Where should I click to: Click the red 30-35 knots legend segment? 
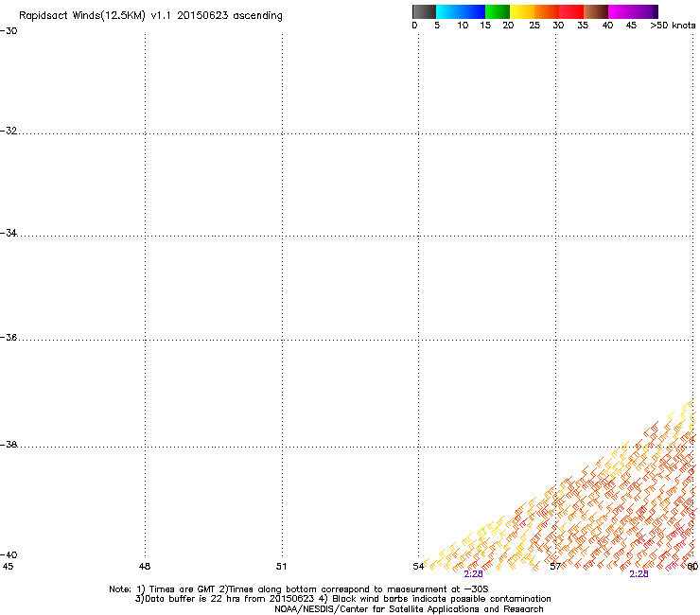[x=571, y=11]
